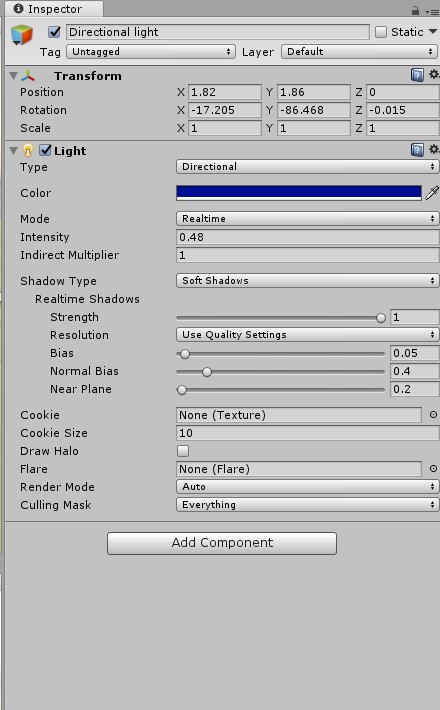
Task: Open Transform component help icon
Action: 417,75
